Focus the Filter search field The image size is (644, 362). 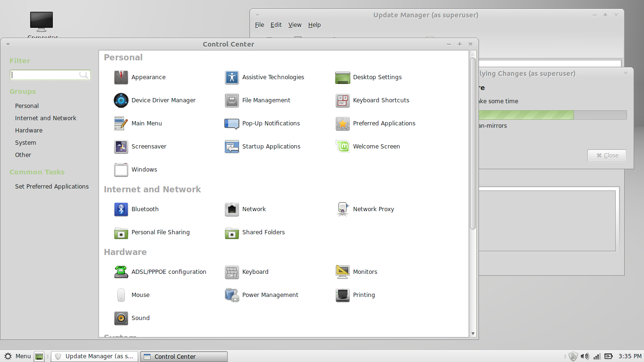pos(50,74)
